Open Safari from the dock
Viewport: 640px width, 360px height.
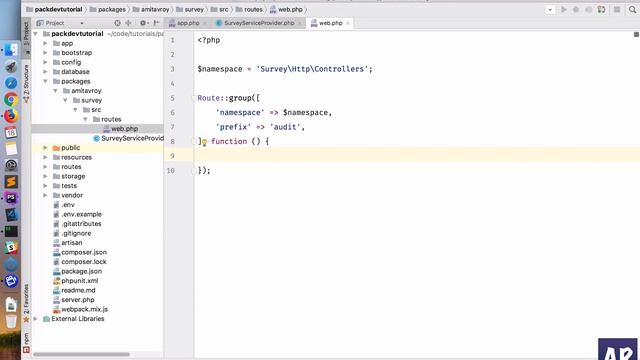tap(11, 83)
